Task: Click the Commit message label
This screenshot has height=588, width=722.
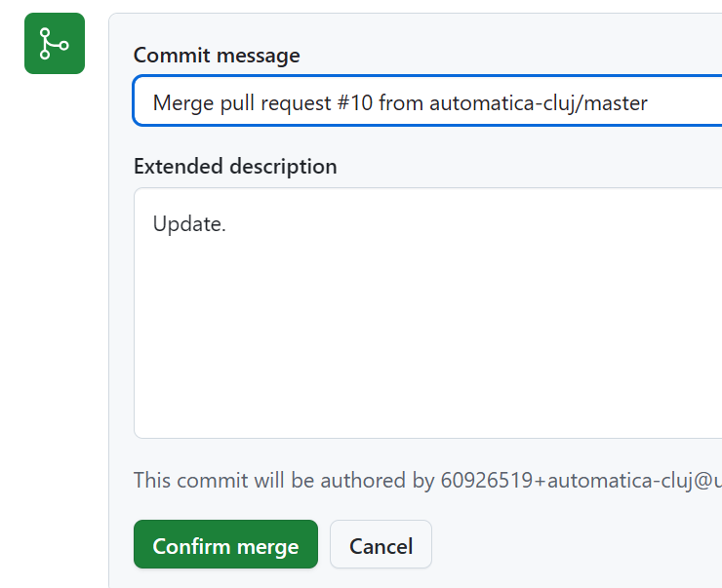Action: (217, 56)
